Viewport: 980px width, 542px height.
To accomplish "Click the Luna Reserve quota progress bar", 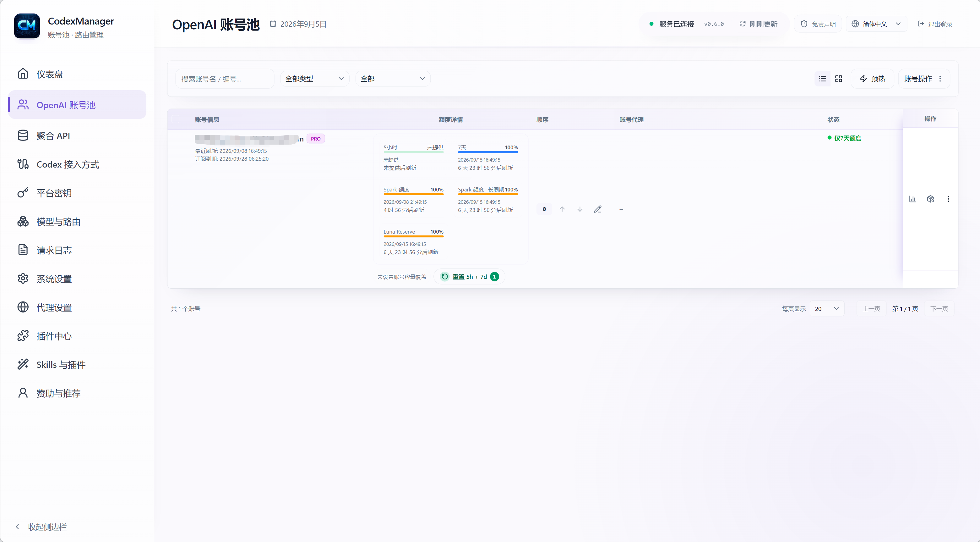I will 414,236.
